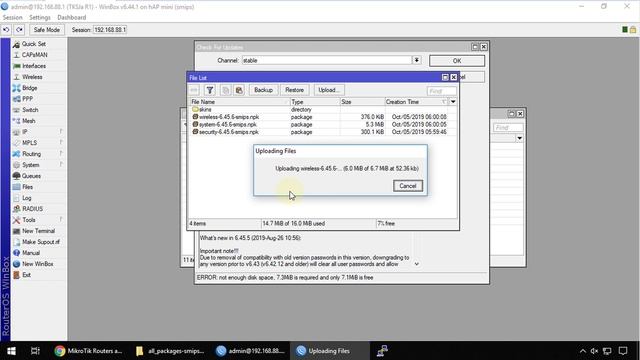This screenshot has width=640, height=360.
Task: Click the Session address field
Action: pos(110,30)
